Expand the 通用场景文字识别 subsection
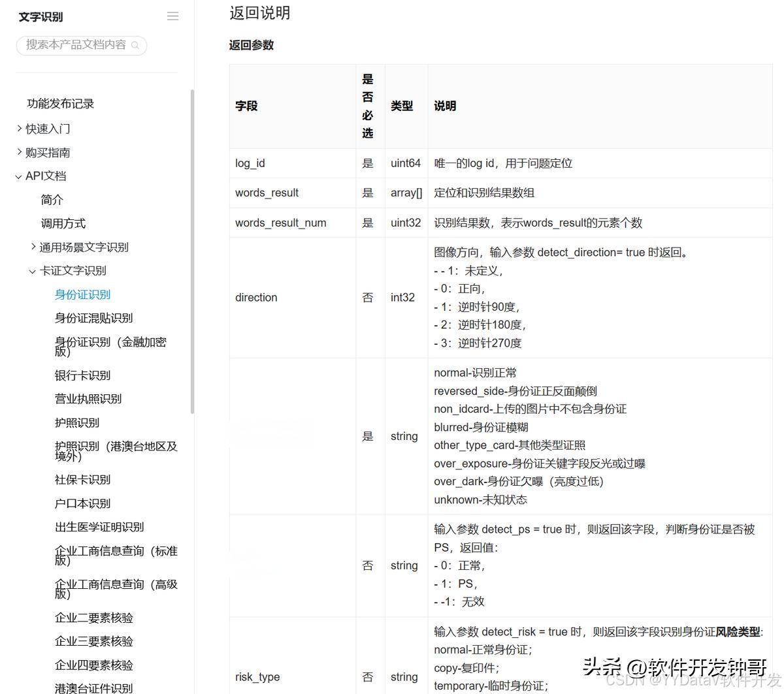This screenshot has width=784, height=694. [33, 247]
